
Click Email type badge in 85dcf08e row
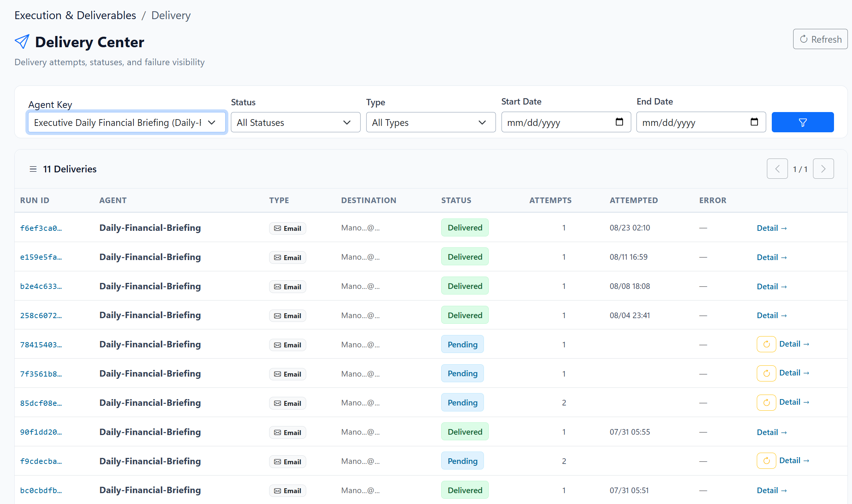coord(287,403)
